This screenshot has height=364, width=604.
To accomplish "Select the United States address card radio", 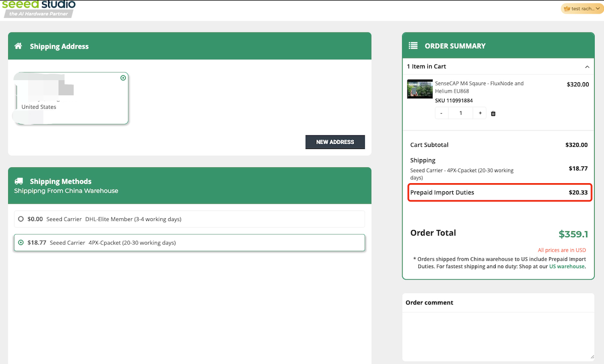I will coord(123,78).
